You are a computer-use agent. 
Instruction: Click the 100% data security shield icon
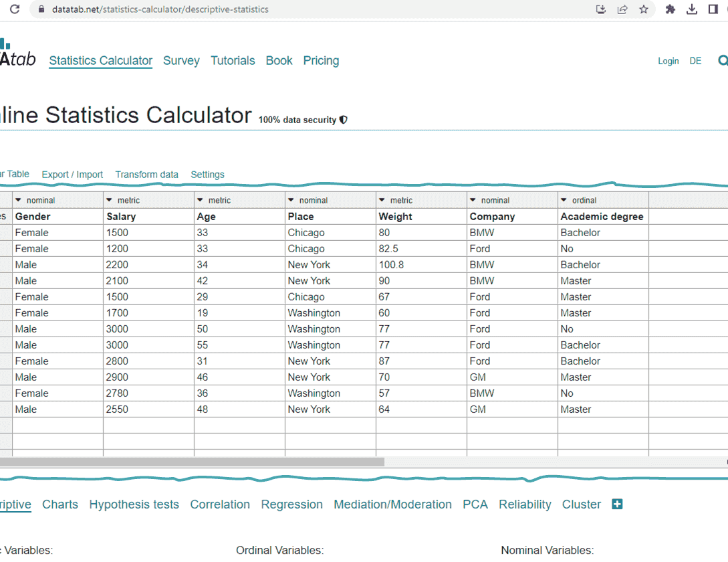[x=343, y=119]
